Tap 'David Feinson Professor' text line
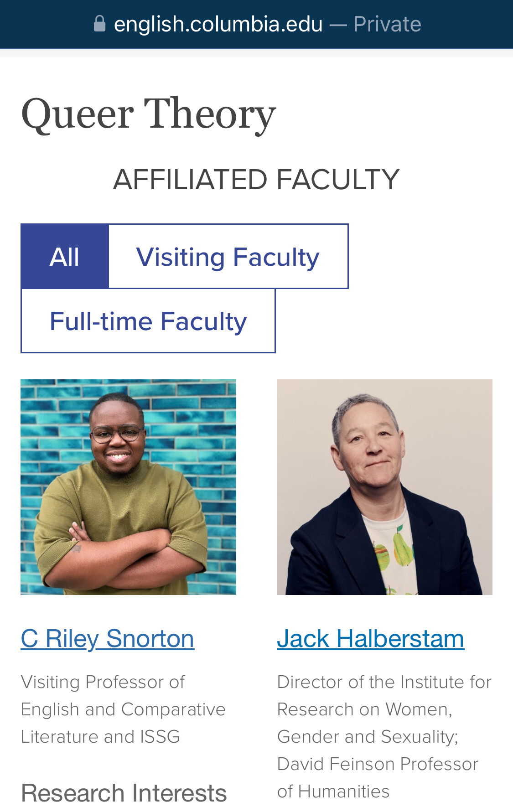513x812 pixels. (378, 764)
